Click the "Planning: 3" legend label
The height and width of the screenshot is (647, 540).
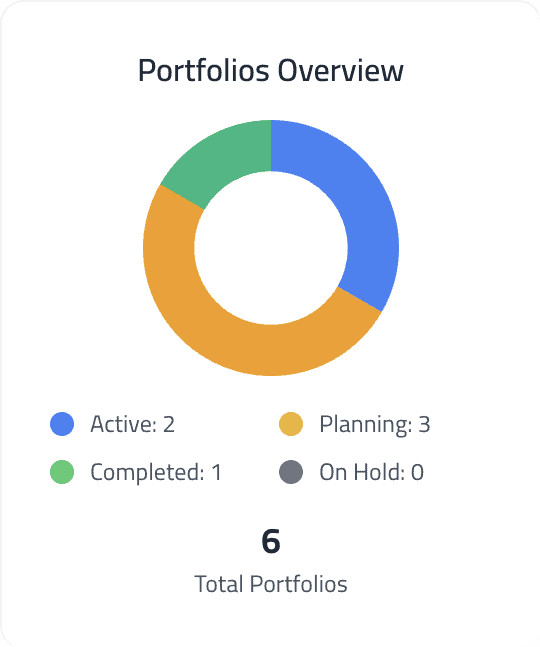tap(375, 425)
